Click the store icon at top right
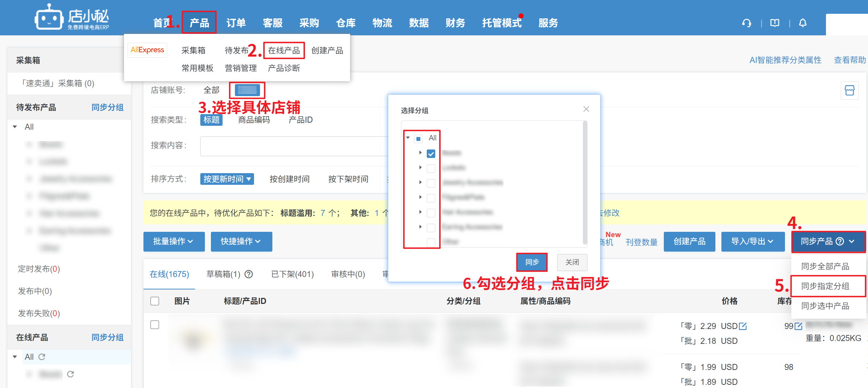This screenshot has width=868, height=388. [x=849, y=90]
